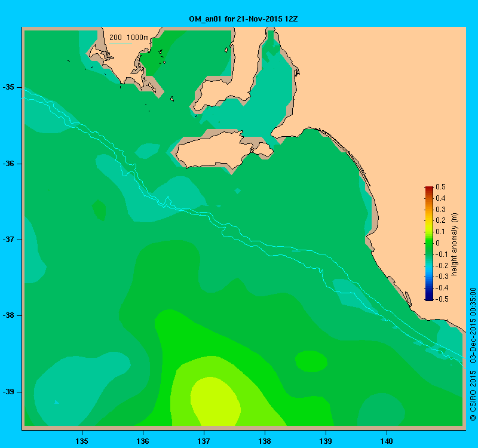Click the -0.4 value on the colorbar
This screenshot has width=478, height=448.
(442, 288)
